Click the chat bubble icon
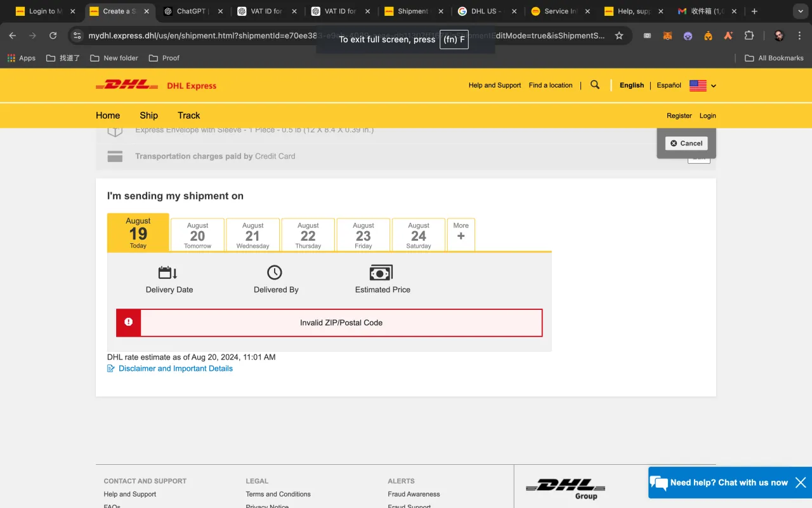812x508 pixels. click(659, 483)
